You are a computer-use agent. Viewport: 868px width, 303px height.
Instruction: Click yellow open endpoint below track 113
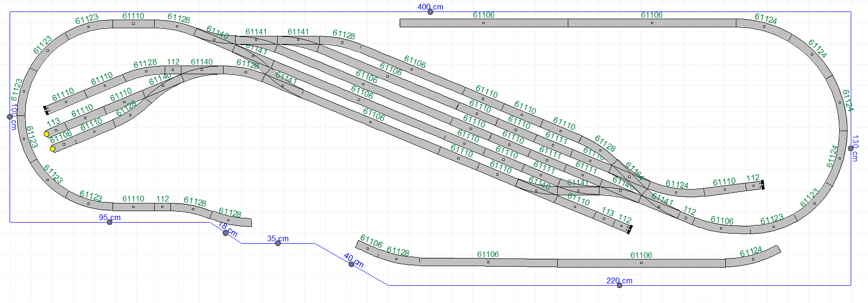click(x=53, y=149)
